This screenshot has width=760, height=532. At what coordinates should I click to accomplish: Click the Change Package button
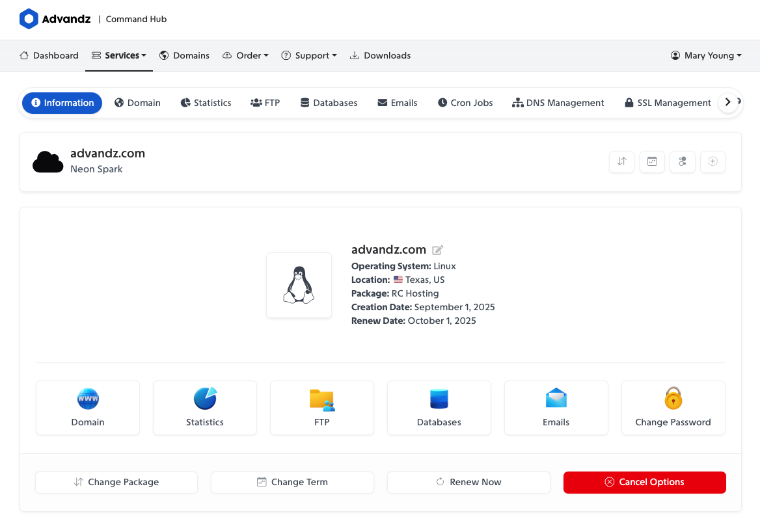point(116,482)
